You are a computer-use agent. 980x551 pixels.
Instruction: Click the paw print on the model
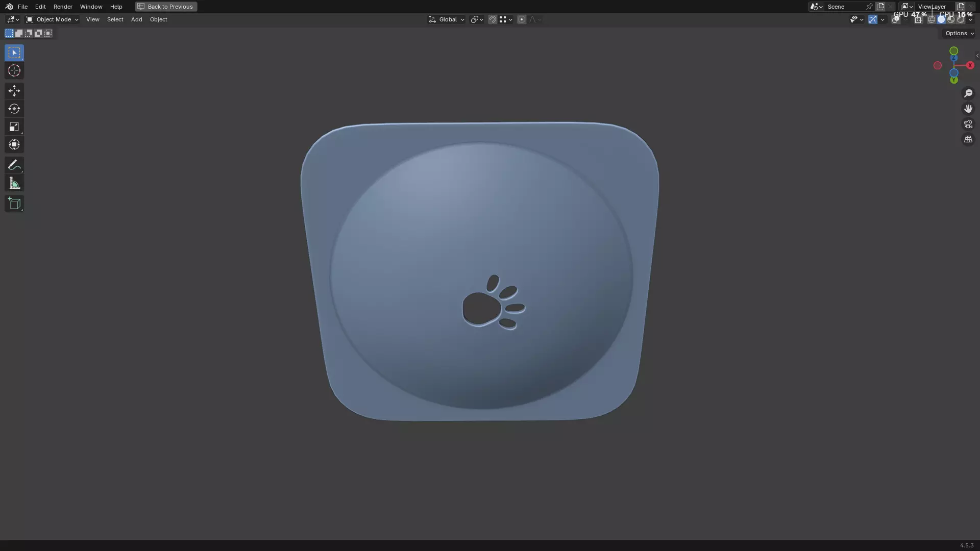coord(493,303)
